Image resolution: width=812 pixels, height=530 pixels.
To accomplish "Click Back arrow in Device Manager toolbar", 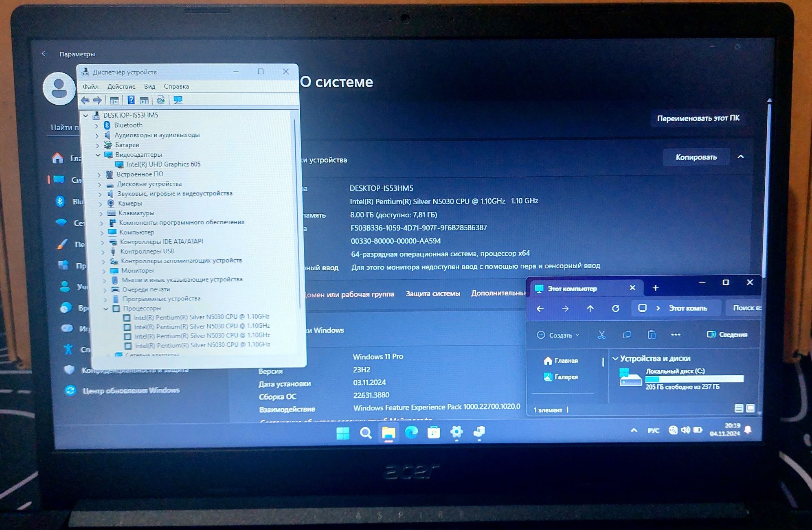I will tap(85, 100).
